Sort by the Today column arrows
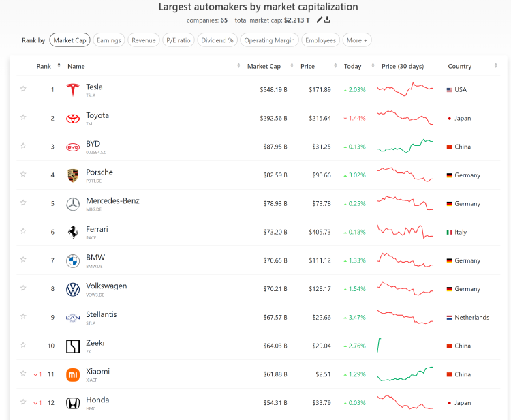Image resolution: width=511 pixels, height=420 pixels. [373, 66]
